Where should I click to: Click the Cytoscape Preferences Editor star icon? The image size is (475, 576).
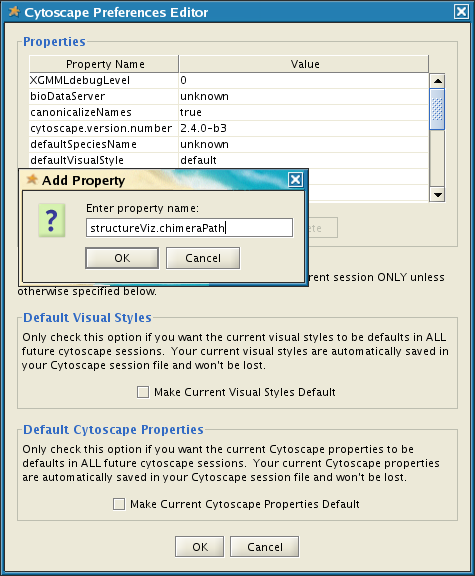point(14,12)
